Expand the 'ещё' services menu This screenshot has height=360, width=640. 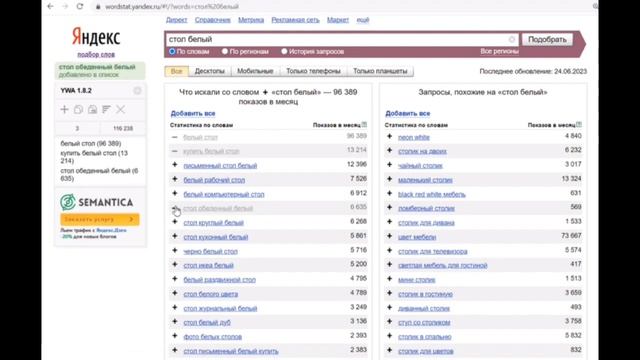pyautogui.click(x=363, y=20)
